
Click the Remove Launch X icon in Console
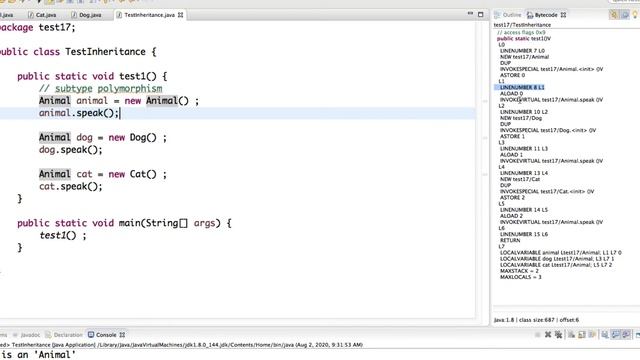548,335
